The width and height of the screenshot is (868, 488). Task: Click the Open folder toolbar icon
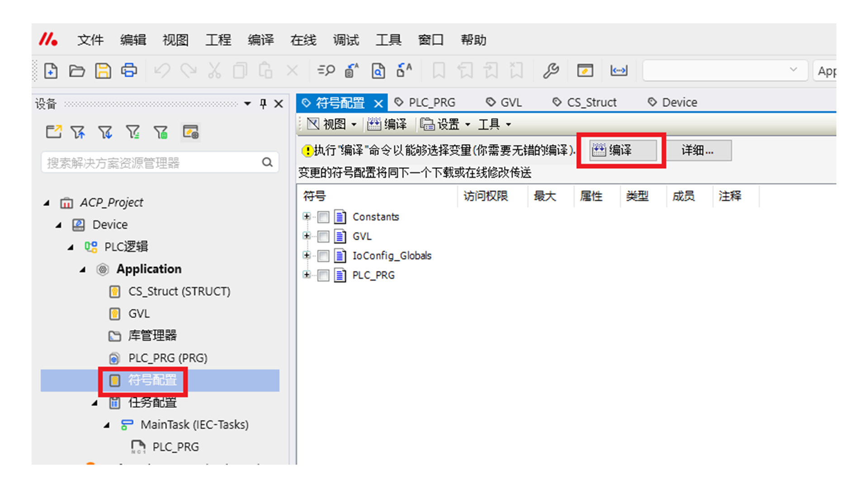(77, 71)
